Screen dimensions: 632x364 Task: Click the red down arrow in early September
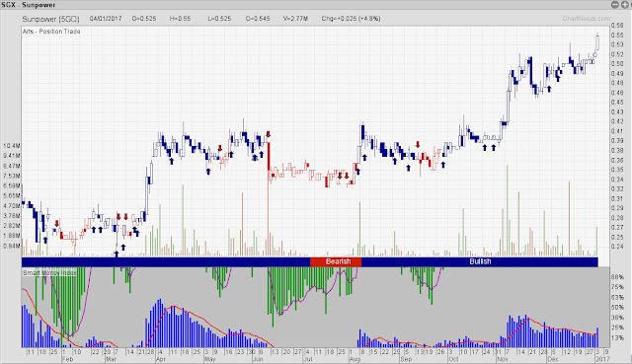point(418,144)
